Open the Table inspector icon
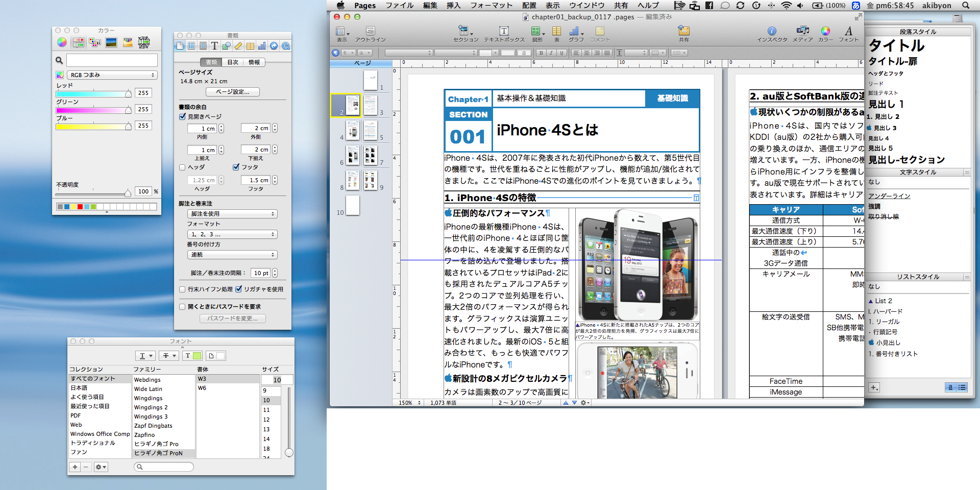 pyautogui.click(x=250, y=46)
